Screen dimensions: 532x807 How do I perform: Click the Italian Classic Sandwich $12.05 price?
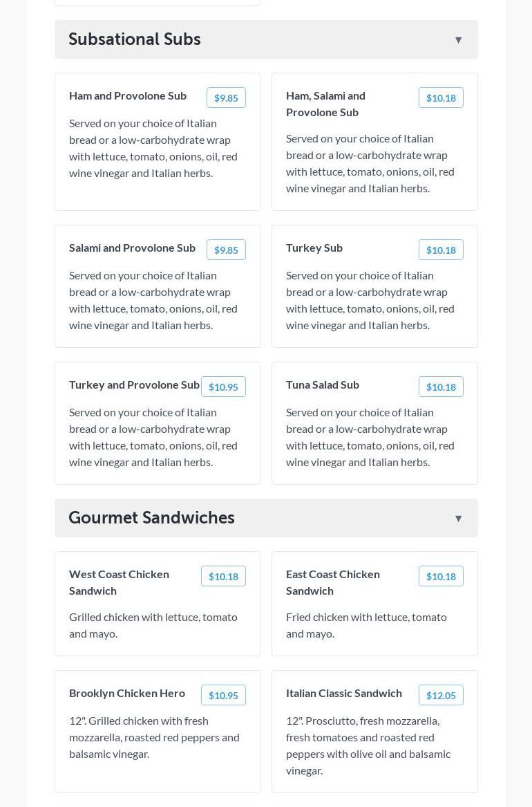(441, 695)
